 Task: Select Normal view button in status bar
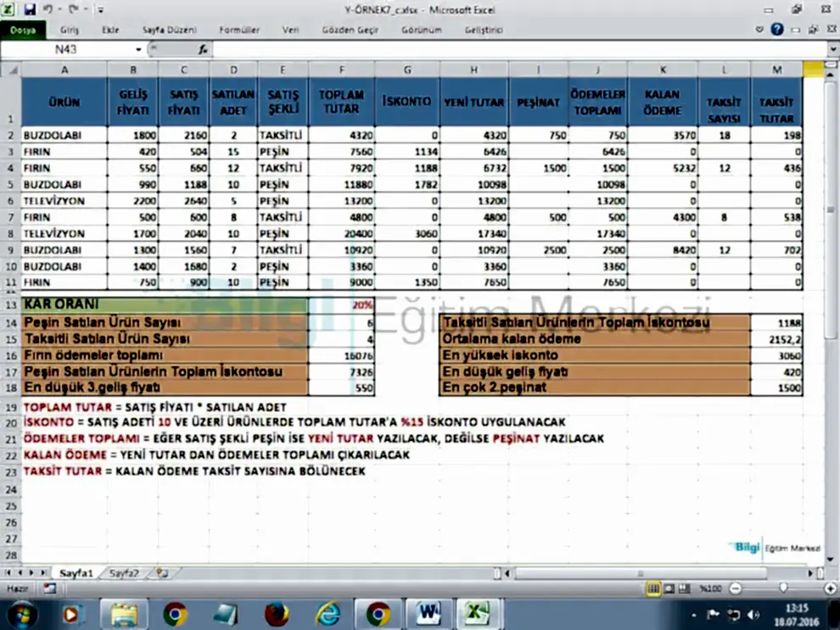click(654, 588)
